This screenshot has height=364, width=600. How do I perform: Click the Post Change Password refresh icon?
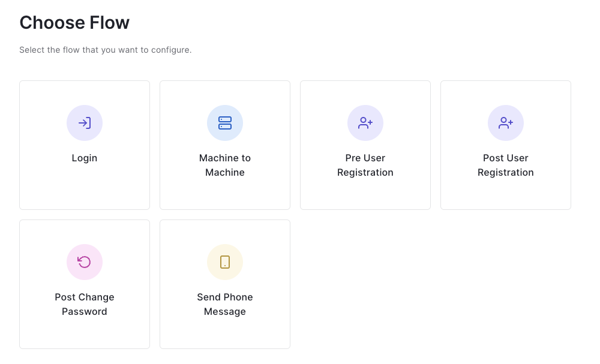coord(85,262)
